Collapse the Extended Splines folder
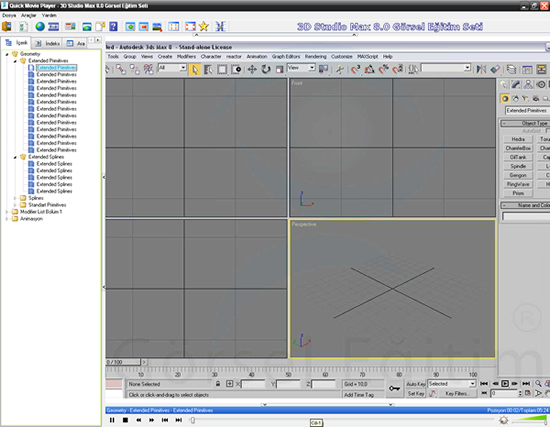550x427 pixels. point(15,157)
